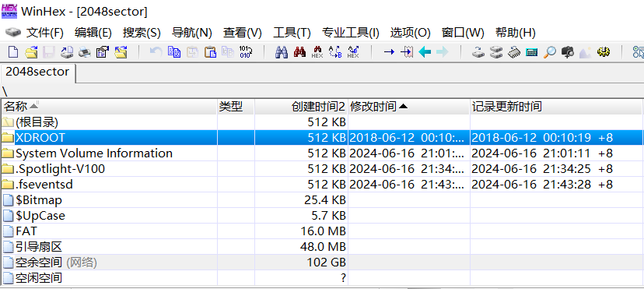Click the New file icon

tap(13, 52)
